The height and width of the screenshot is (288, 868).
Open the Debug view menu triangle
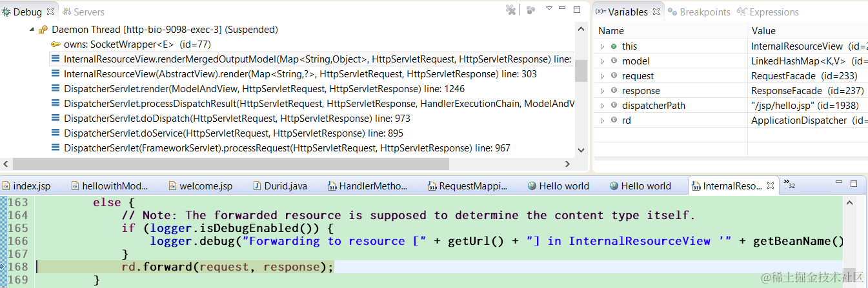pos(549,8)
